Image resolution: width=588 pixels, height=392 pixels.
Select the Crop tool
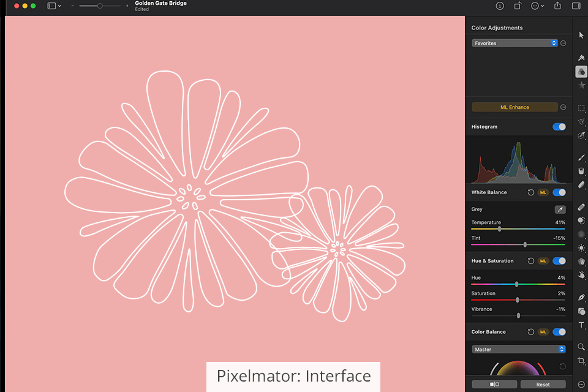[581, 361]
